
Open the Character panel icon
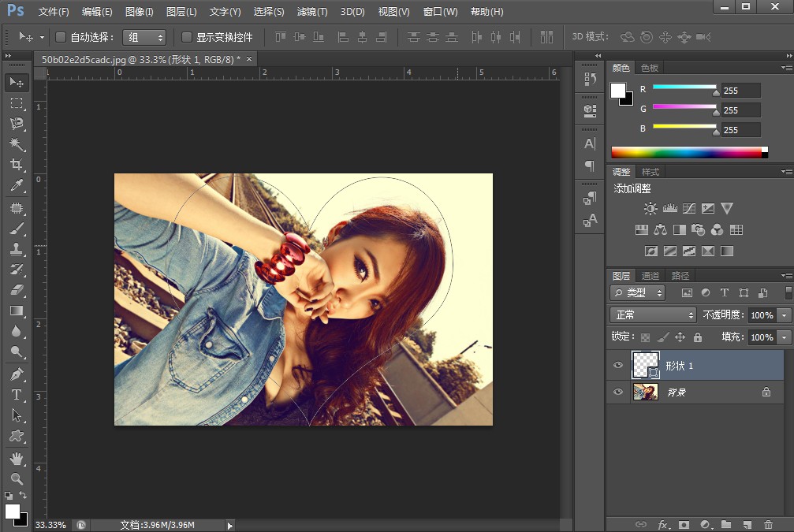click(590, 144)
